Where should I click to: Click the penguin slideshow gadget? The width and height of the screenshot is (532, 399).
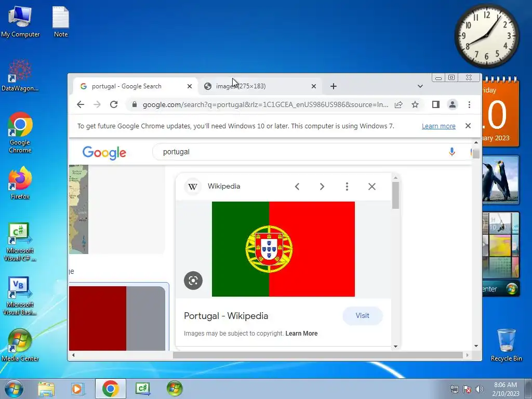500,180
